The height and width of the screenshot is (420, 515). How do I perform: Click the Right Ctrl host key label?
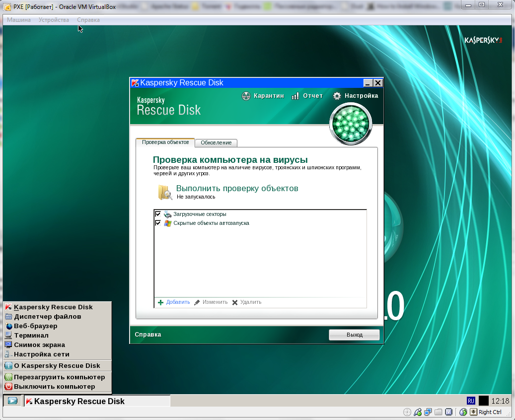pyautogui.click(x=490, y=412)
